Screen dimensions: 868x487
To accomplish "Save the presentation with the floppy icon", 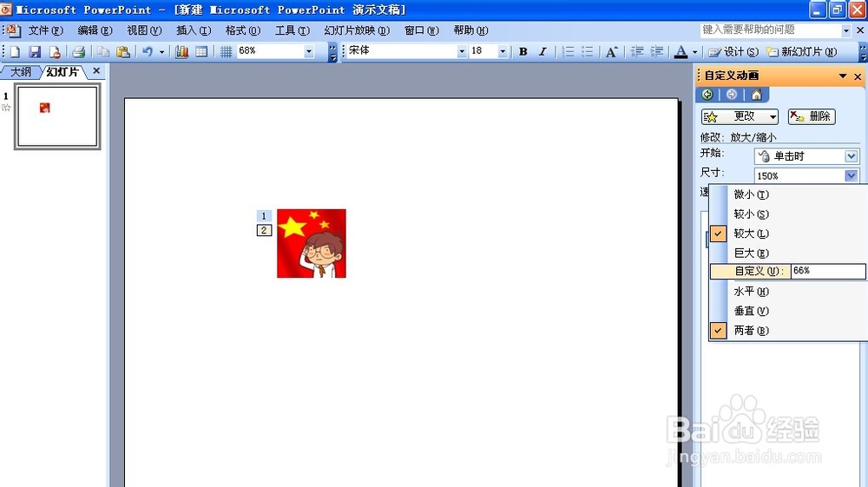I will coord(35,51).
